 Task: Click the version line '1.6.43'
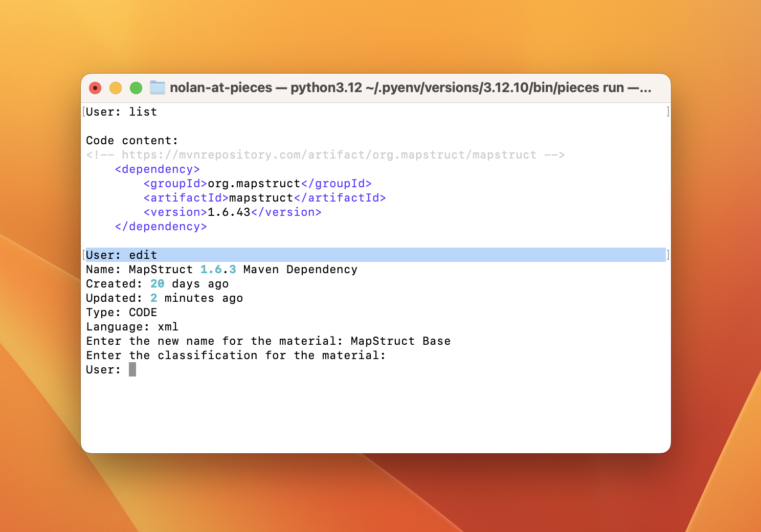coord(233,212)
